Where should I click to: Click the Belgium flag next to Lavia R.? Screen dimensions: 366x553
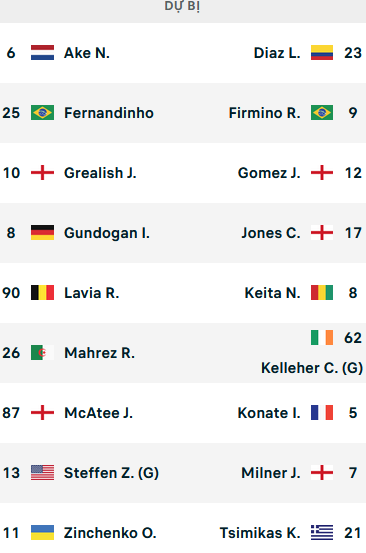[x=42, y=293]
